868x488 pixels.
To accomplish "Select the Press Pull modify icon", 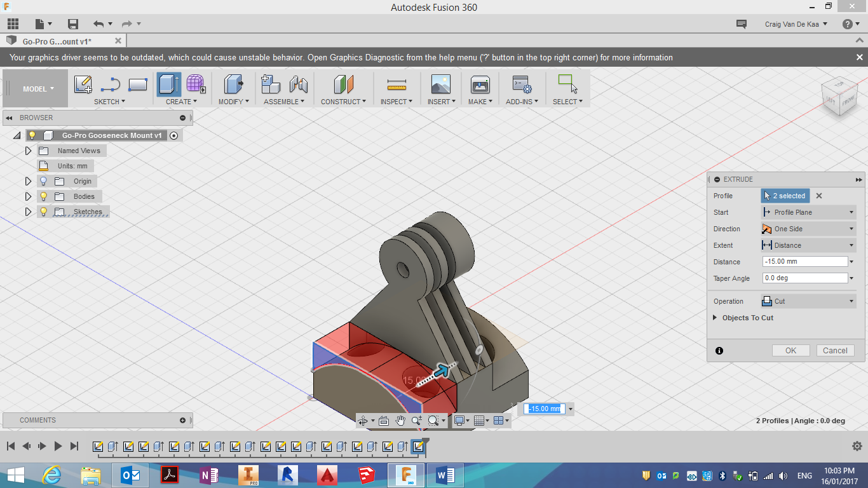I will click(x=233, y=85).
